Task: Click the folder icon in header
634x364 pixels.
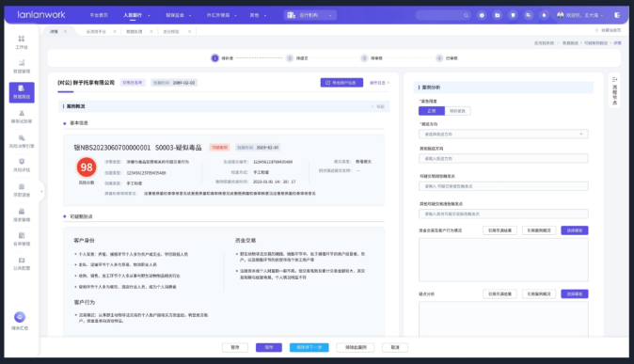Action: pyautogui.click(x=498, y=15)
